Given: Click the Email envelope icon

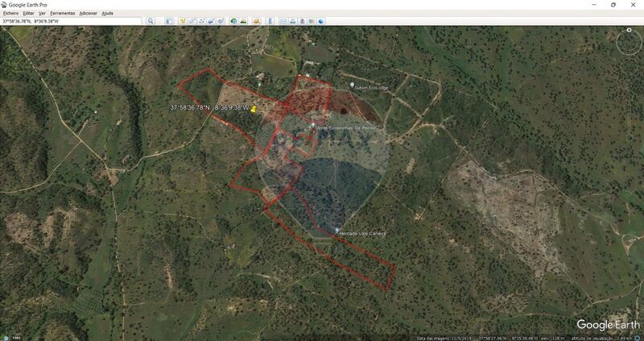Looking at the screenshot, I should 283,21.
